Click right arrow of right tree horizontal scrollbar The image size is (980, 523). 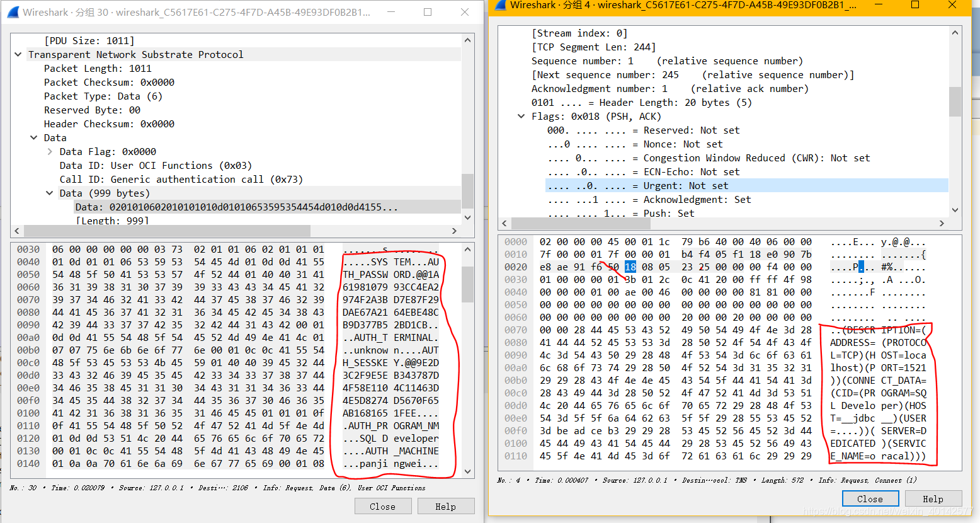pos(942,223)
